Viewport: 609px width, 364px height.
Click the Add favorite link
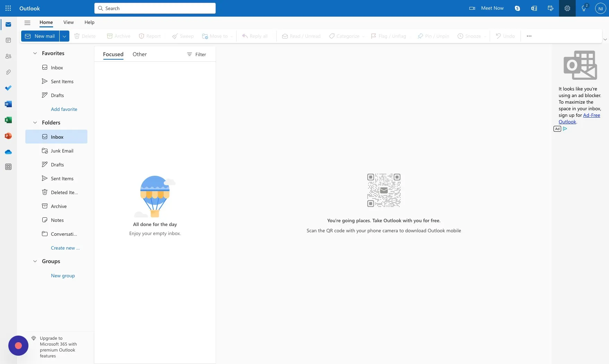coord(64,109)
